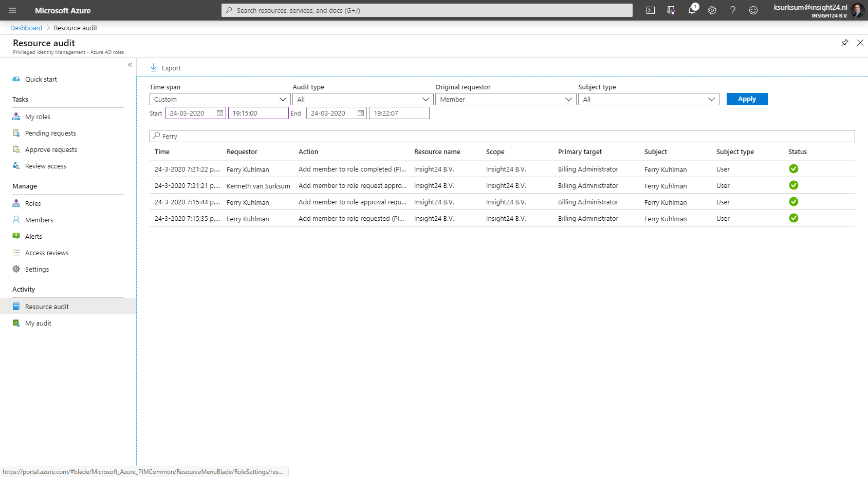Viewport: 868px width, 477px height.
Task: View notifications via the bell icon
Action: 691,10
